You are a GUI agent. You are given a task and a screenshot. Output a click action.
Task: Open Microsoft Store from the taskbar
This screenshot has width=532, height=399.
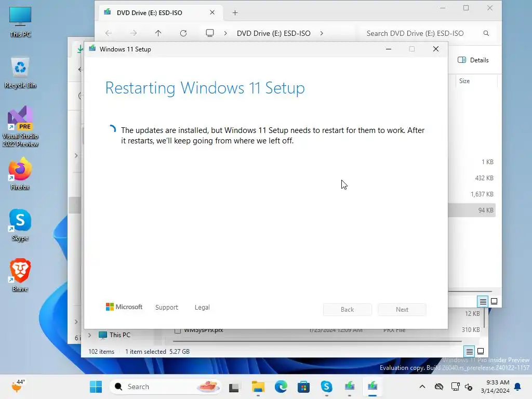point(303,387)
